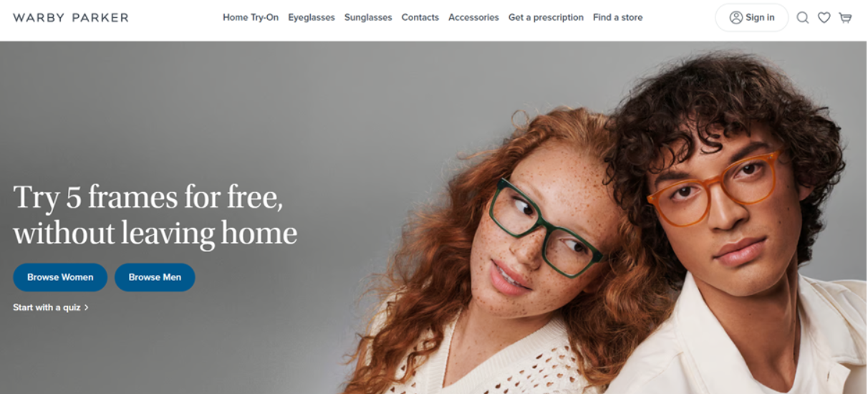Open the Sunglasses navigation item
Image resolution: width=868 pixels, height=394 pixels.
(x=368, y=17)
